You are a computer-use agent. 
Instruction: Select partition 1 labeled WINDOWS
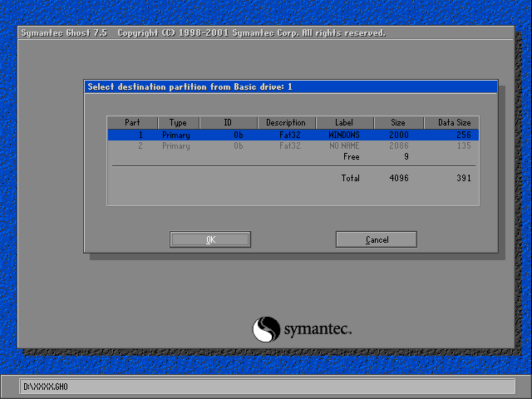click(x=293, y=135)
